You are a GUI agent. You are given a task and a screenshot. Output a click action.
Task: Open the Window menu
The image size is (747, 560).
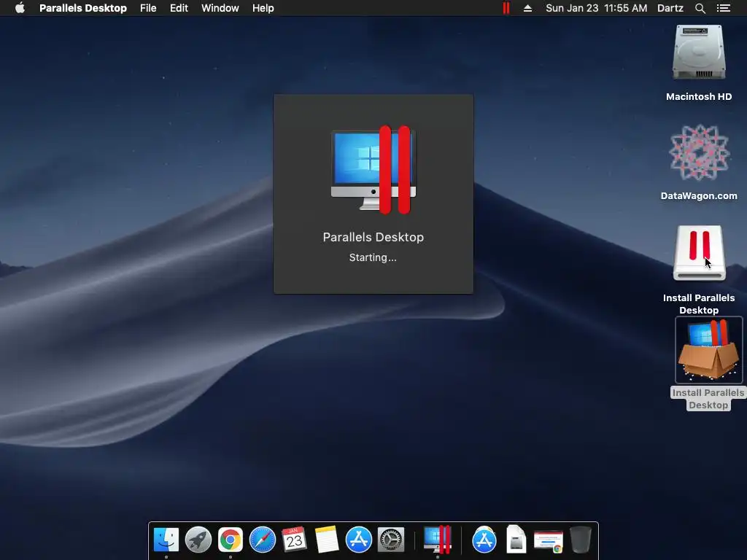tap(220, 8)
